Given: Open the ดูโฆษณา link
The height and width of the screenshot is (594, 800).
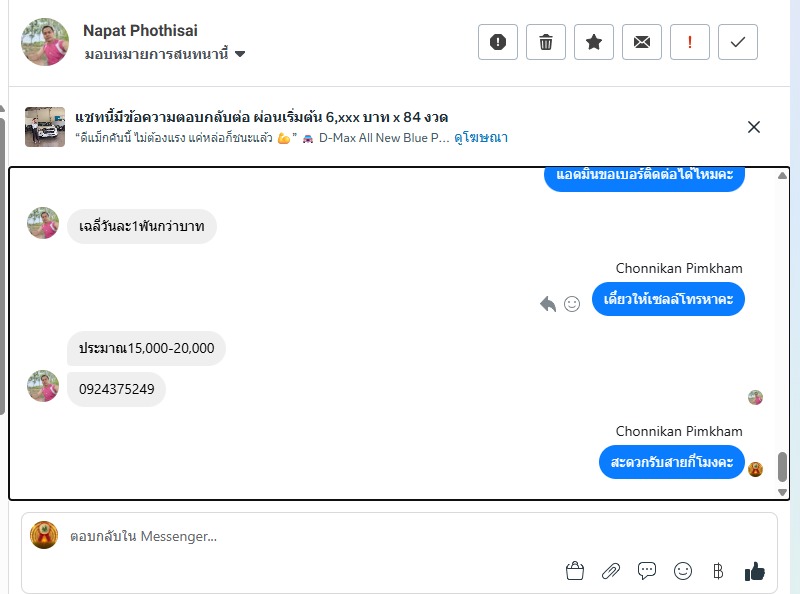Looking at the screenshot, I should coord(481,138).
